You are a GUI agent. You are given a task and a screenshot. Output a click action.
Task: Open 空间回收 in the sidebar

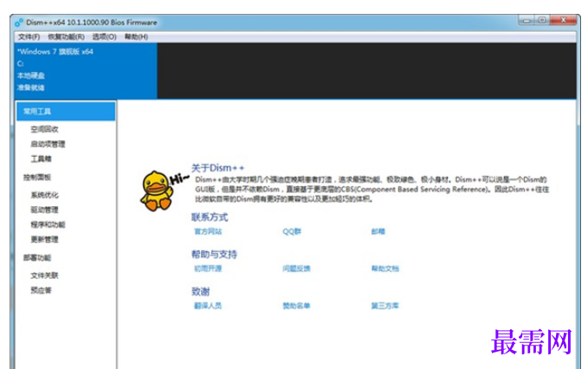tap(45, 129)
